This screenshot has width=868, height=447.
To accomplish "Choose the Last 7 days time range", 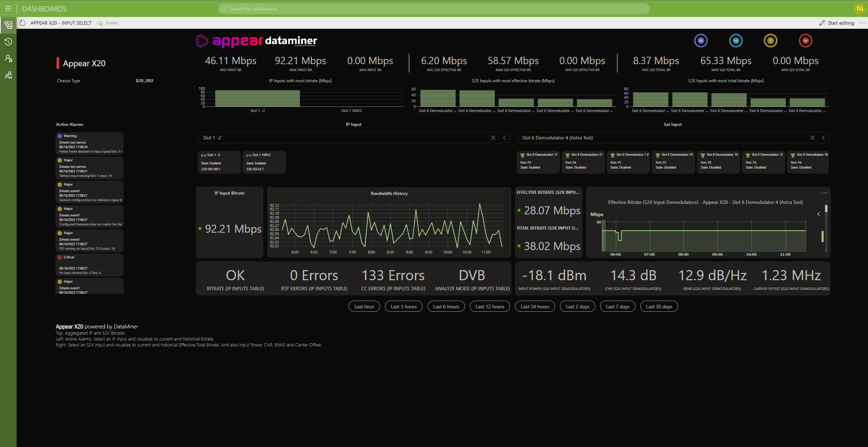I will (617, 307).
